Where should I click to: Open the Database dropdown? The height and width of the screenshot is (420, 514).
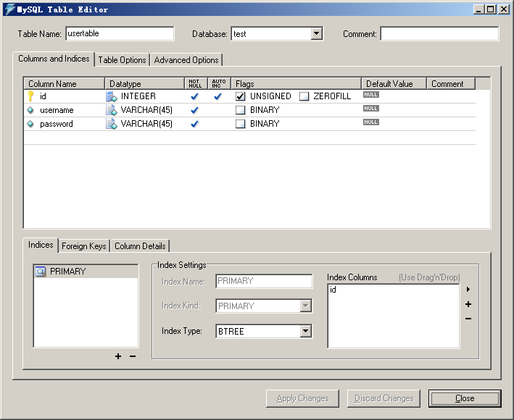click(316, 33)
